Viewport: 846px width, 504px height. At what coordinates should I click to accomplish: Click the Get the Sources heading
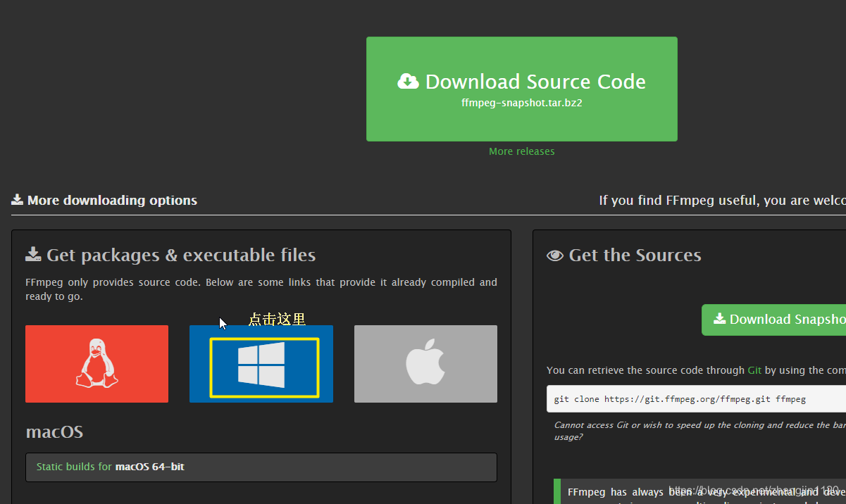624,255
